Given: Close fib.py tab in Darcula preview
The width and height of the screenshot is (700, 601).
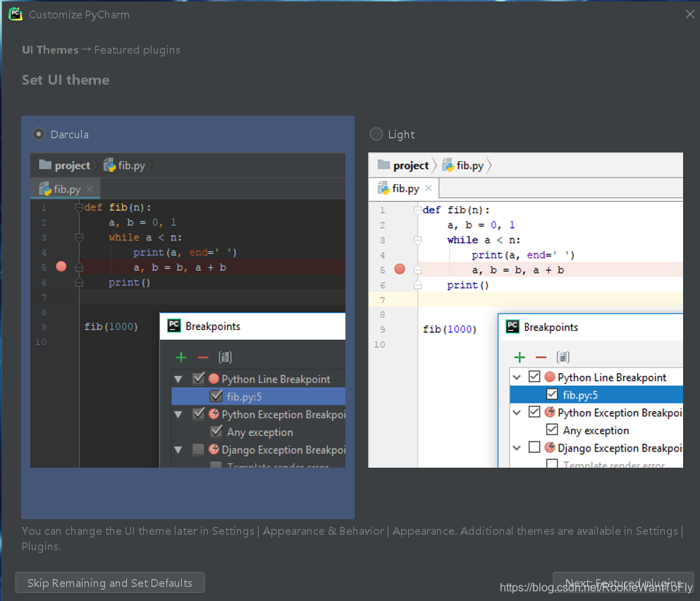Looking at the screenshot, I should pos(90,189).
